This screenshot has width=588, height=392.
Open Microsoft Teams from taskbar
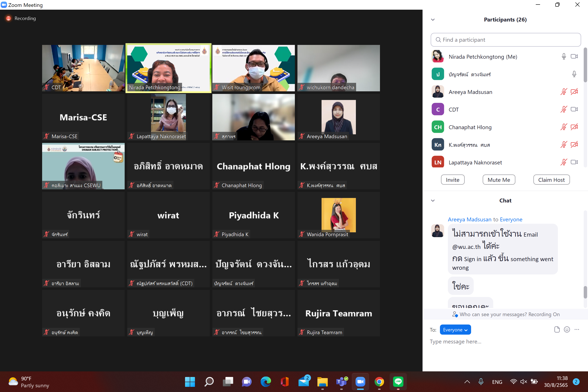coord(341,381)
